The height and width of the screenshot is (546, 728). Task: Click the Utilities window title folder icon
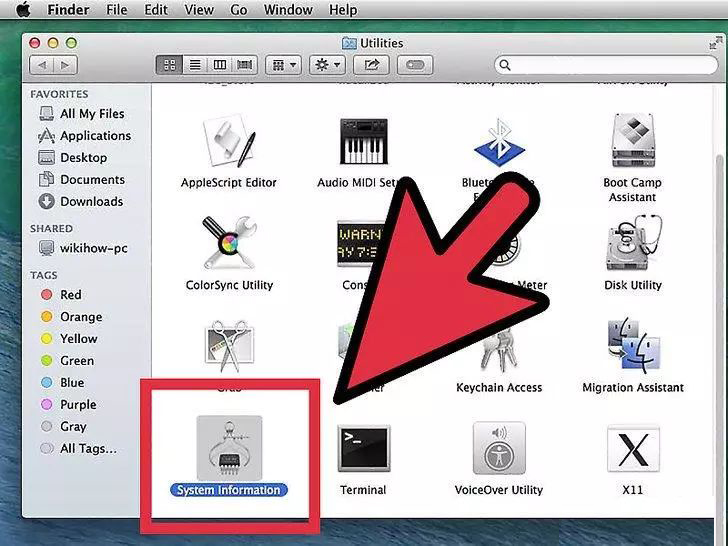pyautogui.click(x=349, y=43)
